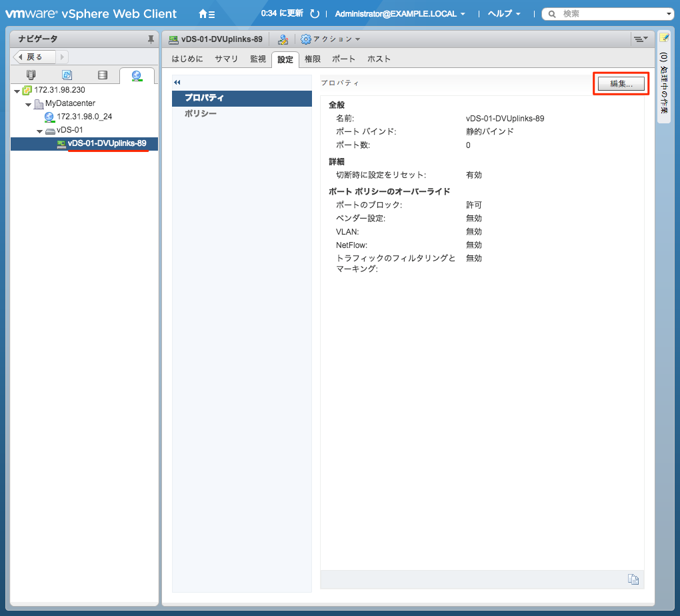Copy properties using the clipboard icon

pyautogui.click(x=633, y=579)
